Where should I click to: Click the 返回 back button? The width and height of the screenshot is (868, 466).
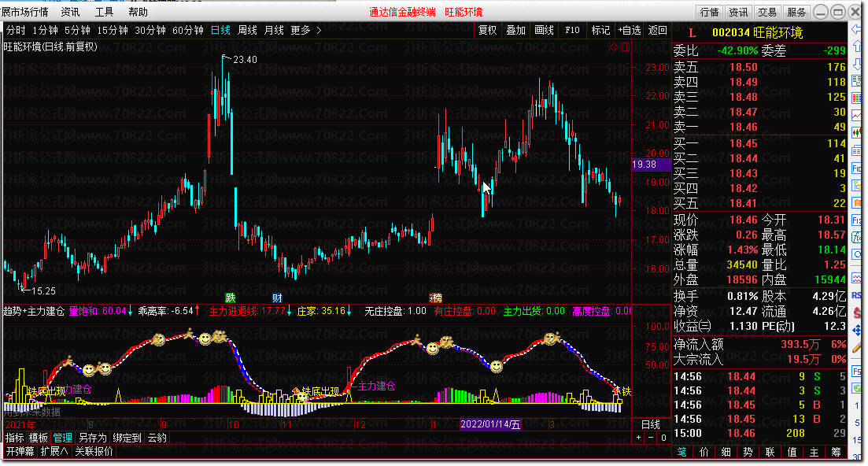(658, 31)
